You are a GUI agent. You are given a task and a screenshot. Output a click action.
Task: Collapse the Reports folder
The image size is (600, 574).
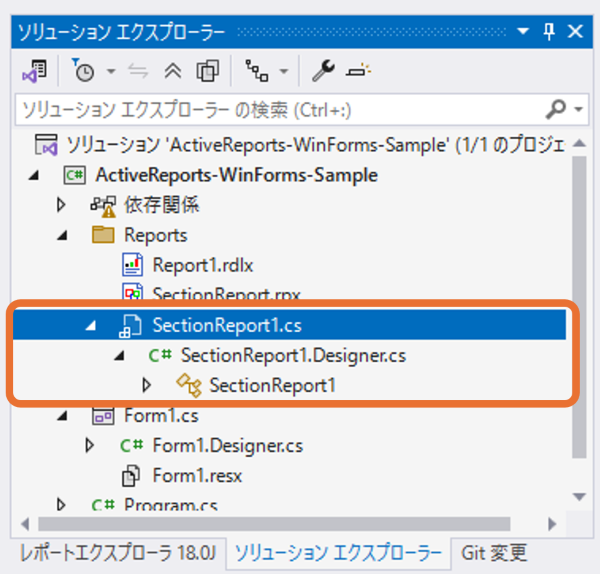pos(62,235)
